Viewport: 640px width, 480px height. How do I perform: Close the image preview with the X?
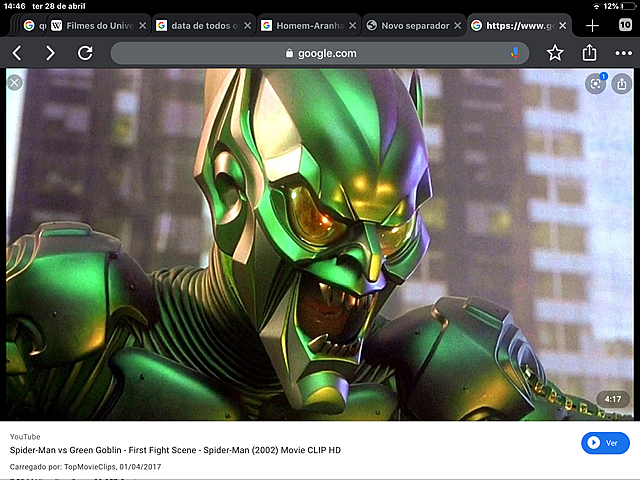(x=15, y=83)
